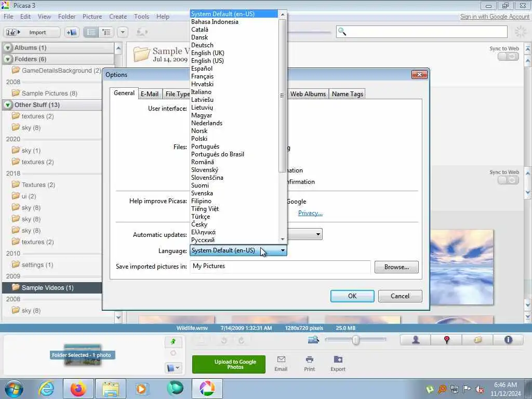Image resolution: width=532 pixels, height=399 pixels.
Task: Open the Places map pin panel
Action: coord(446,340)
